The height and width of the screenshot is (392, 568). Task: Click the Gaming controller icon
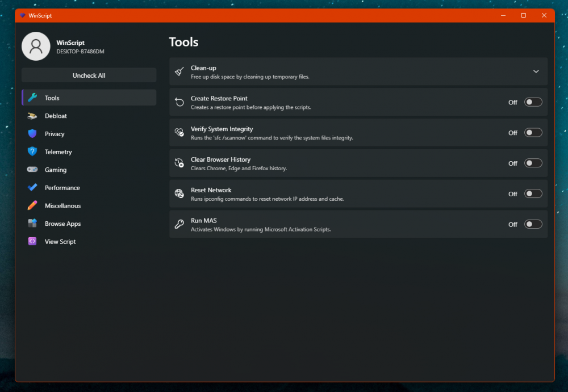coord(32,170)
